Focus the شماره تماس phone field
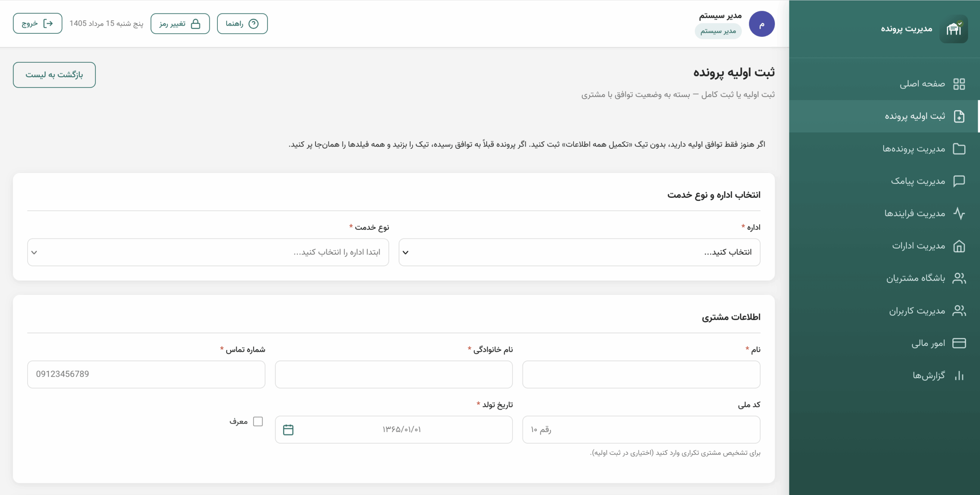 [x=146, y=374]
